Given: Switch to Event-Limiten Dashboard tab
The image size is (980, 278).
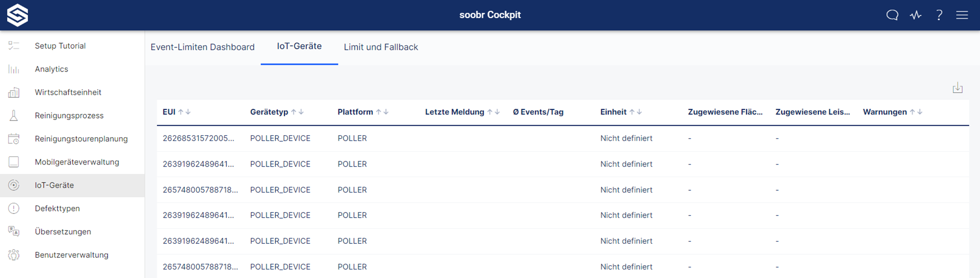Looking at the screenshot, I should (x=202, y=47).
